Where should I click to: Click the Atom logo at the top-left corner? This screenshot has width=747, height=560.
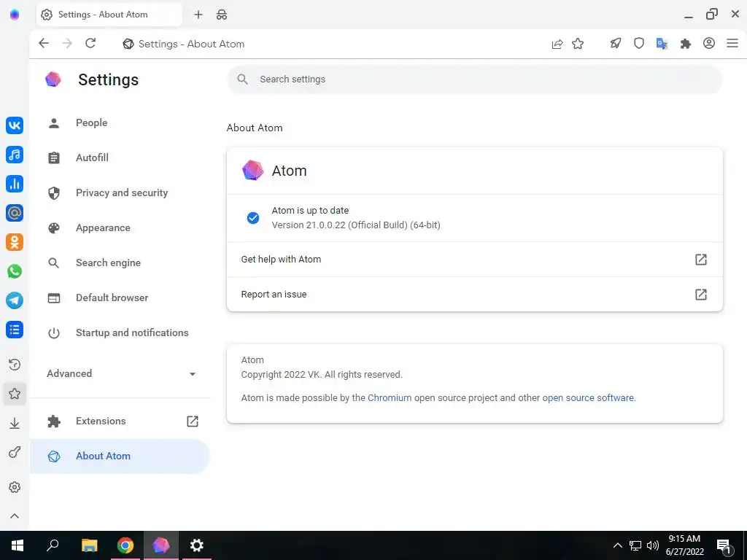(15, 15)
